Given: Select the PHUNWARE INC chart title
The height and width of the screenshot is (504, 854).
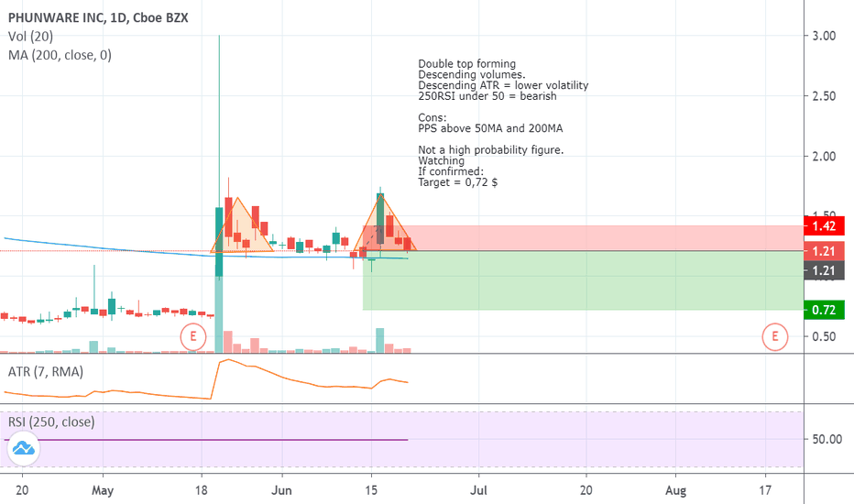Looking at the screenshot, I should [98, 17].
